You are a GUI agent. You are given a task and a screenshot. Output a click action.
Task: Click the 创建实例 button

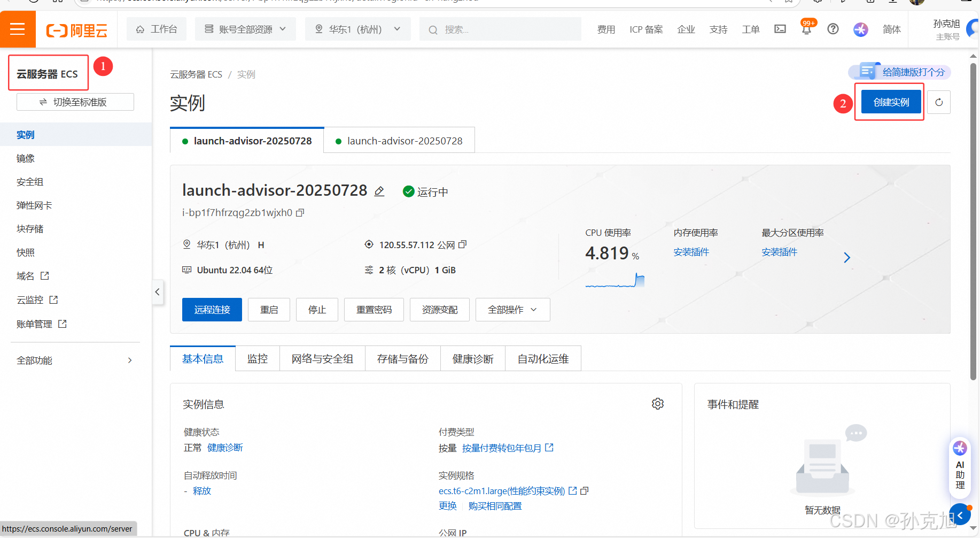pyautogui.click(x=891, y=102)
